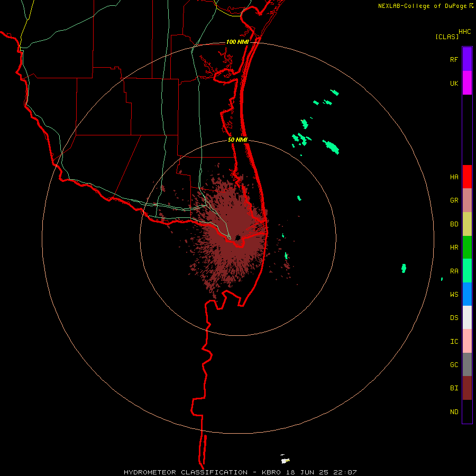Click the 50 NMI range ring label
Image resolution: width=476 pixels, height=476 pixels.
(x=237, y=140)
